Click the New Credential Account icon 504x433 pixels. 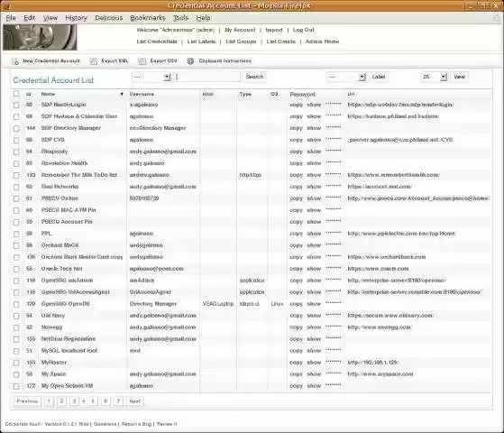pos(15,61)
